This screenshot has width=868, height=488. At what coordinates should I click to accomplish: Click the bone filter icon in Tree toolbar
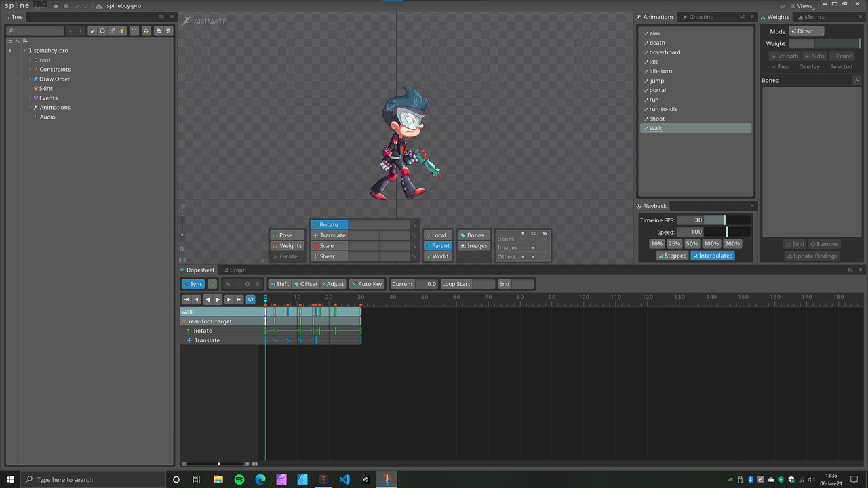92,31
